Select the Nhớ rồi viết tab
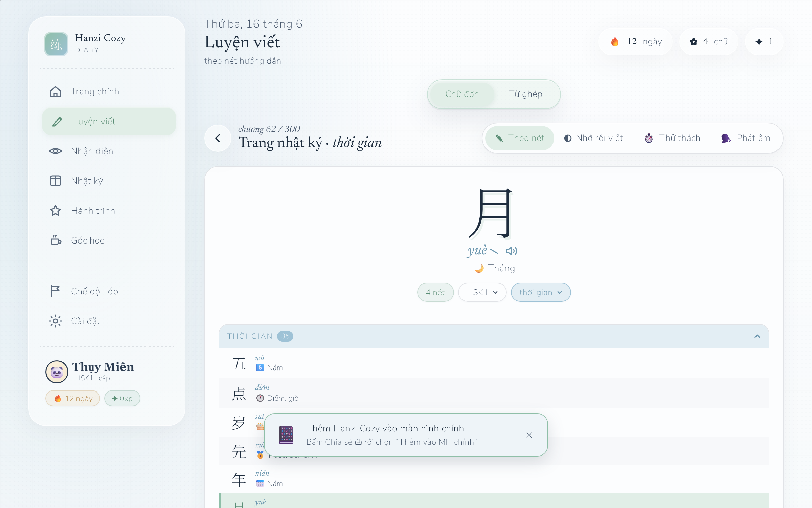Screen dimensions: 812x508 594,138
